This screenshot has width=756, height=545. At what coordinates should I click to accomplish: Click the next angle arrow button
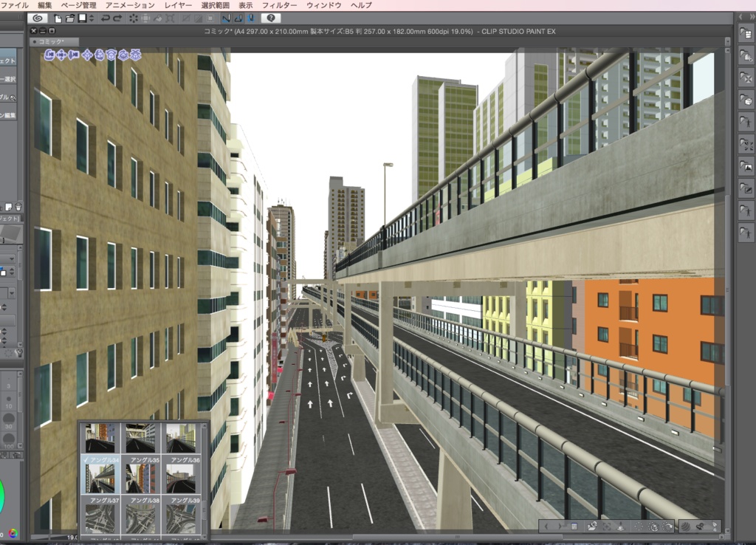(x=560, y=526)
